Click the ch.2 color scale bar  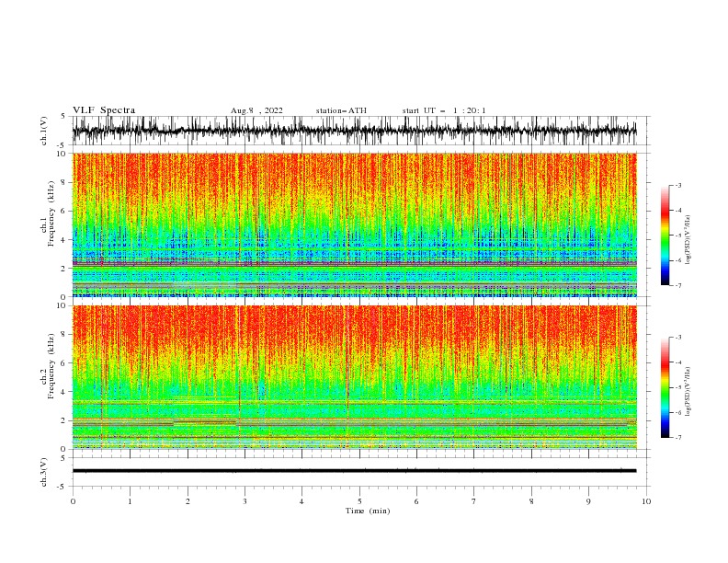coord(665,387)
